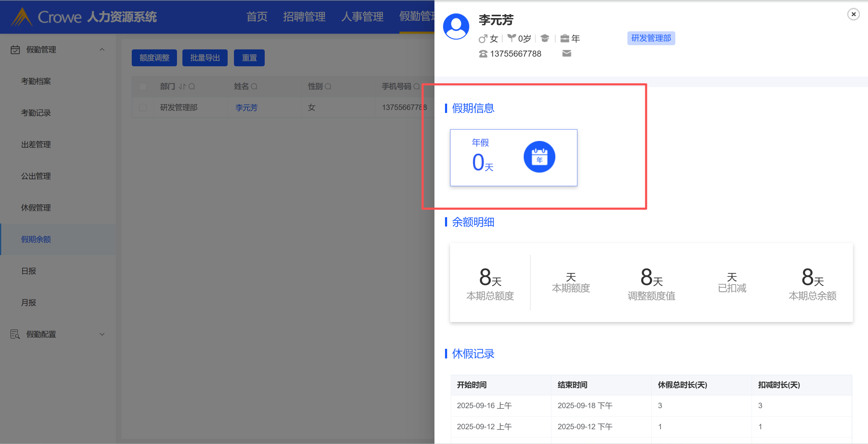Click the search icon in 姓名 column
The width and height of the screenshot is (868, 444).
coord(254,87)
